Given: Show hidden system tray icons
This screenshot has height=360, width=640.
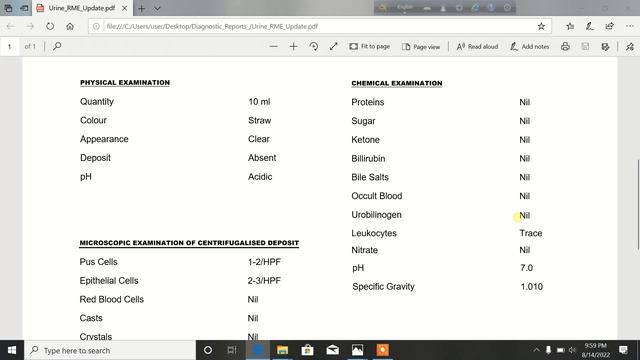Looking at the screenshot, I should pos(536,350).
